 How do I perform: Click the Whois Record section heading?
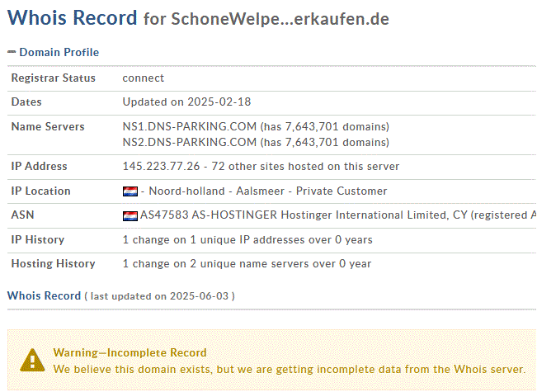(44, 295)
